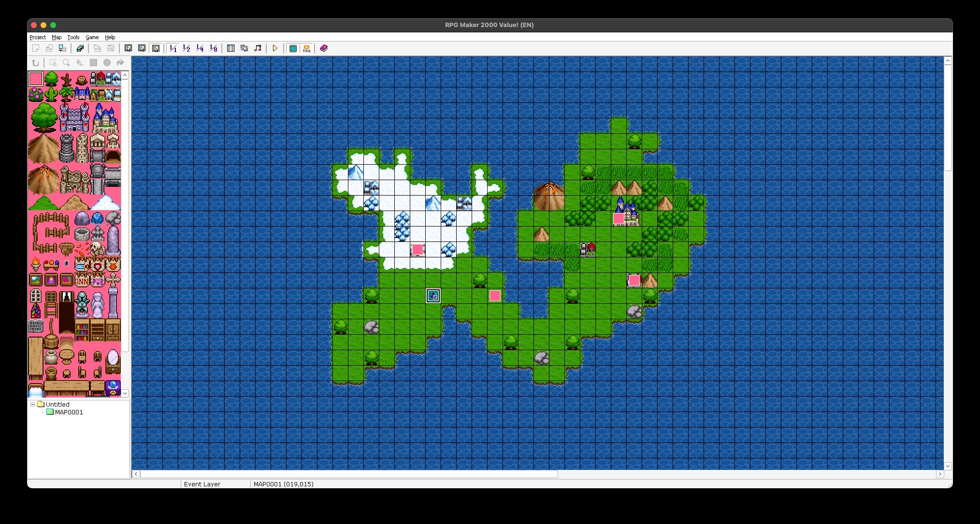
Task: Toggle 1/2 map zoom scale
Action: pos(187,48)
